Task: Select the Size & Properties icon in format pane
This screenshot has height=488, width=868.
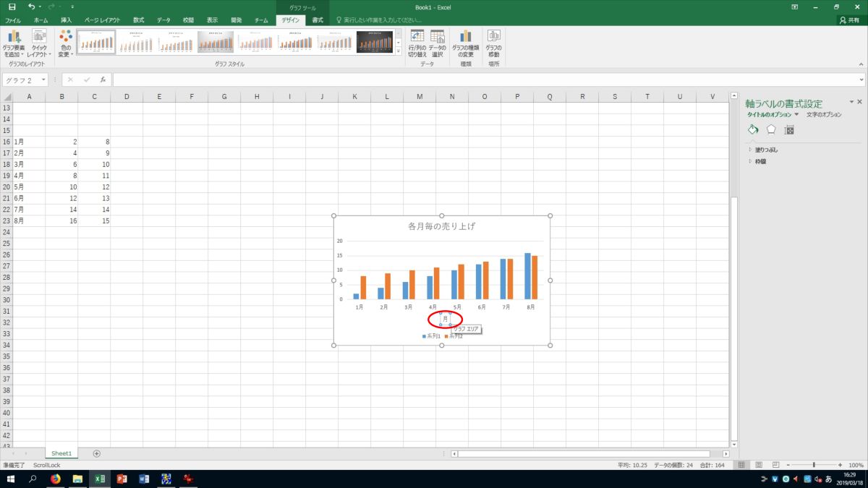Action: [x=789, y=130]
